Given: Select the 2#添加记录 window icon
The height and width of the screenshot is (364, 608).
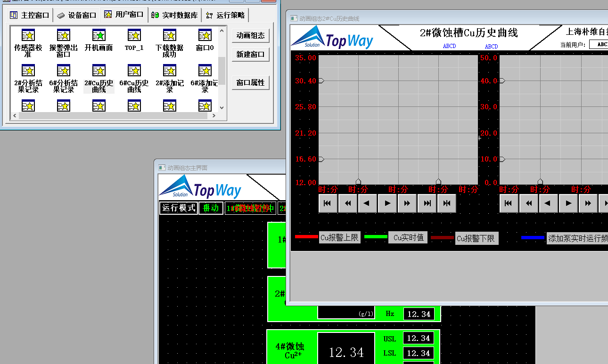Looking at the screenshot, I should point(170,71).
